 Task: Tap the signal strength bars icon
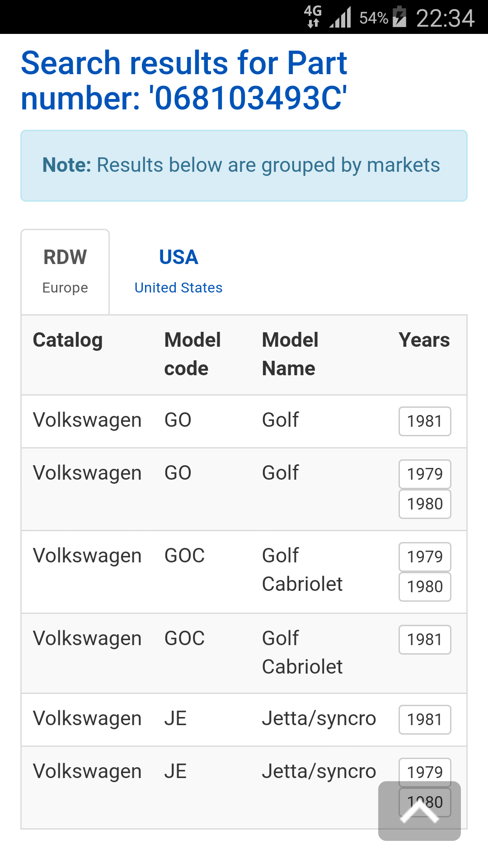[x=340, y=18]
